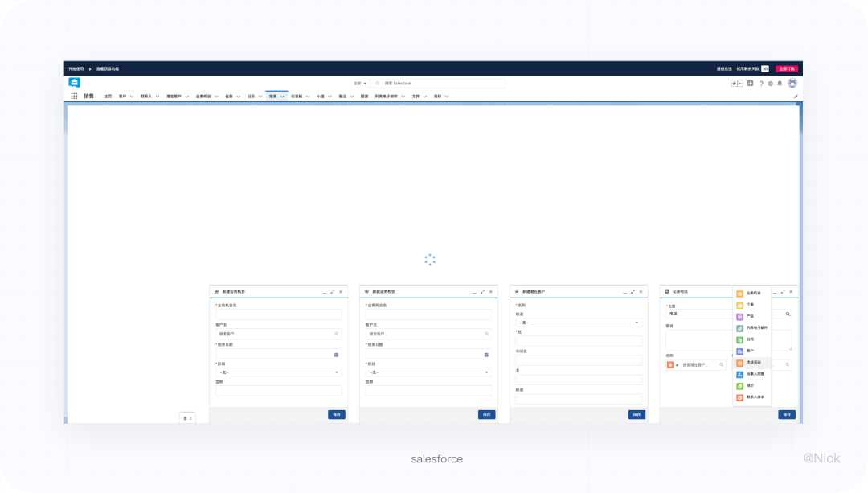Open the object type arrow beside 名称 star
The height and width of the screenshot is (493, 868).
coord(677,365)
